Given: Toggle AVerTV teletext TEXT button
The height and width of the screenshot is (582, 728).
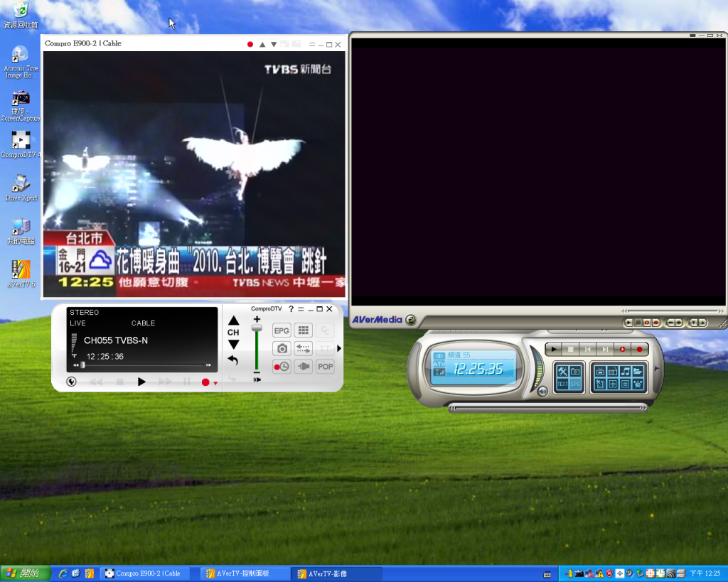Looking at the screenshot, I should (563, 384).
